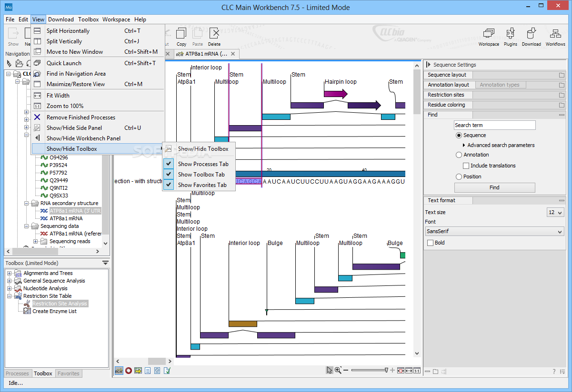Click the Create Enzyme List icon
The image size is (572, 392).
pos(28,311)
